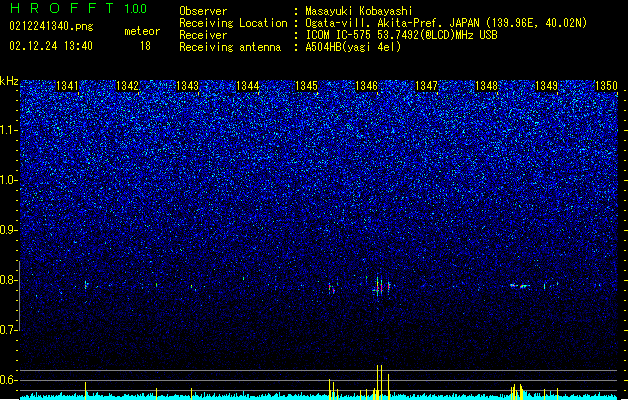Click the 1342 time marker
This screenshot has width=629, height=400.
pos(127,86)
